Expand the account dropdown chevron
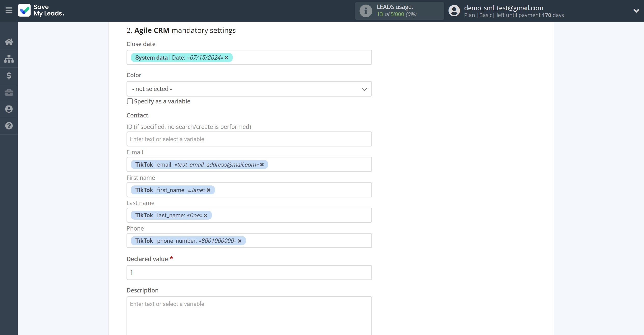644x335 pixels. pyautogui.click(x=636, y=11)
